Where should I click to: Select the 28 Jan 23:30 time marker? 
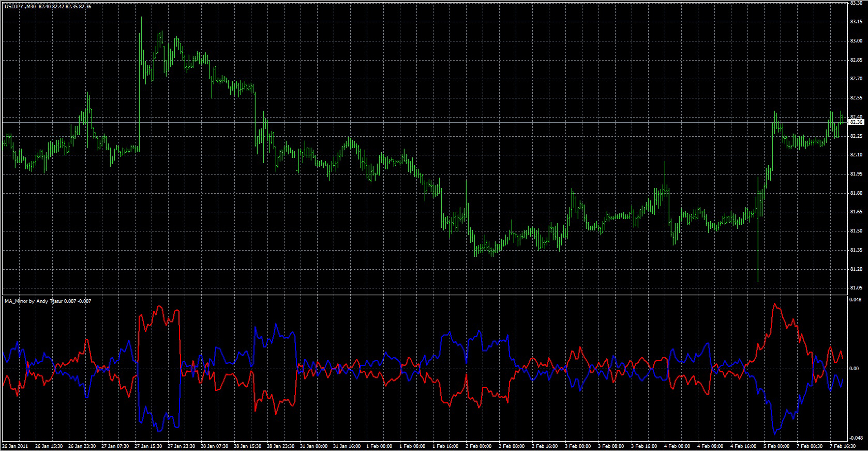point(280,446)
